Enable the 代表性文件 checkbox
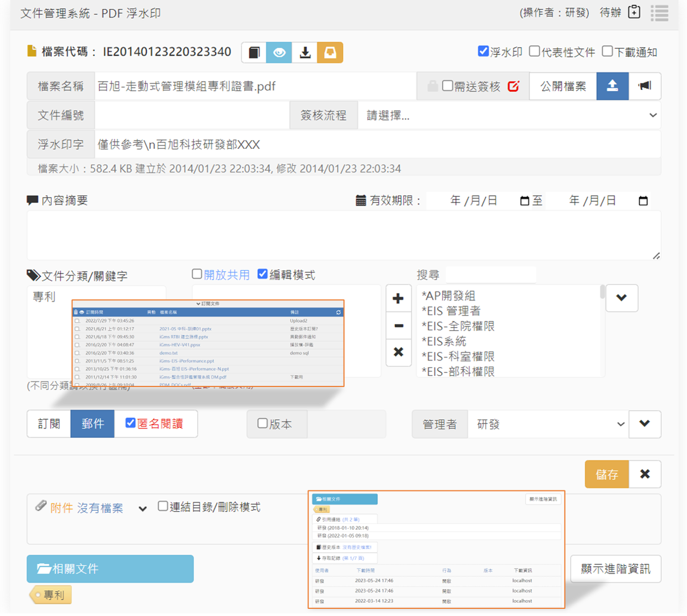This screenshot has width=687, height=616. click(534, 51)
